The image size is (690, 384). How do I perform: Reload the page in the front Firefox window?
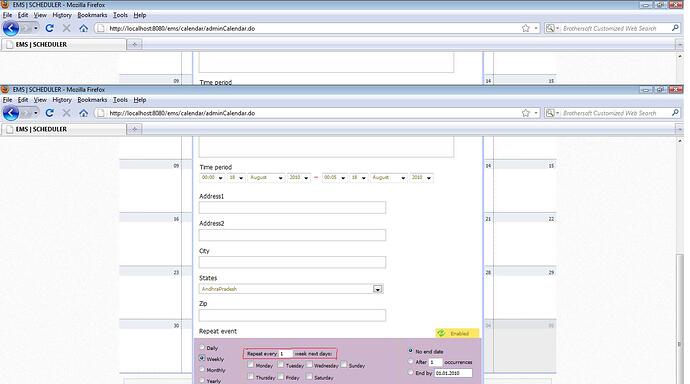coord(49,113)
